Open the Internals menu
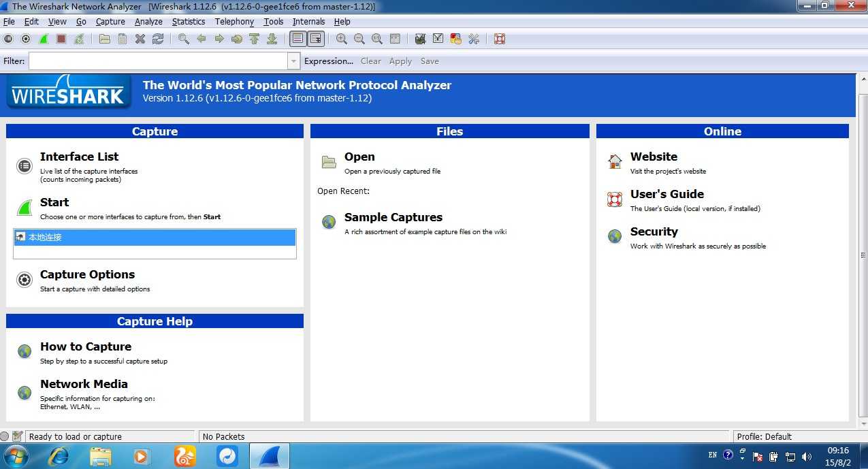Viewport: 868px width, 469px height. click(308, 22)
